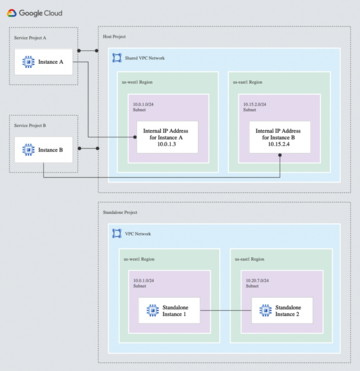Select the Standalone Instance 1 chip icon
The image size is (360, 371).
coord(153,311)
